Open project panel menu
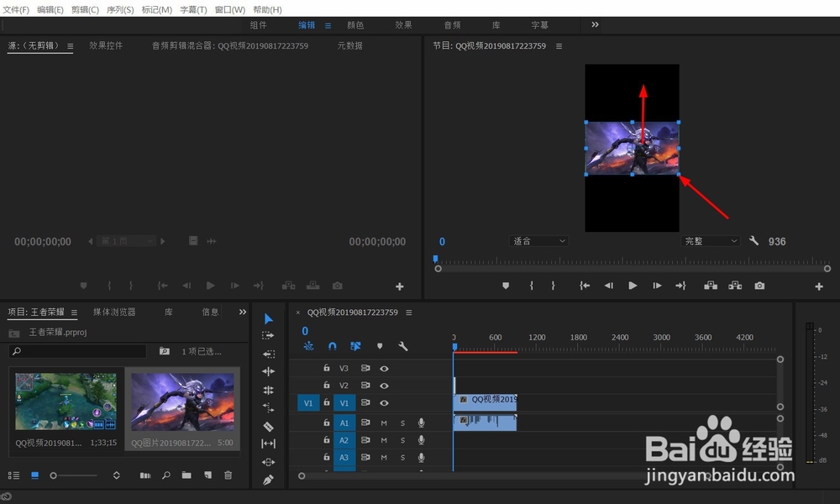 [x=74, y=312]
